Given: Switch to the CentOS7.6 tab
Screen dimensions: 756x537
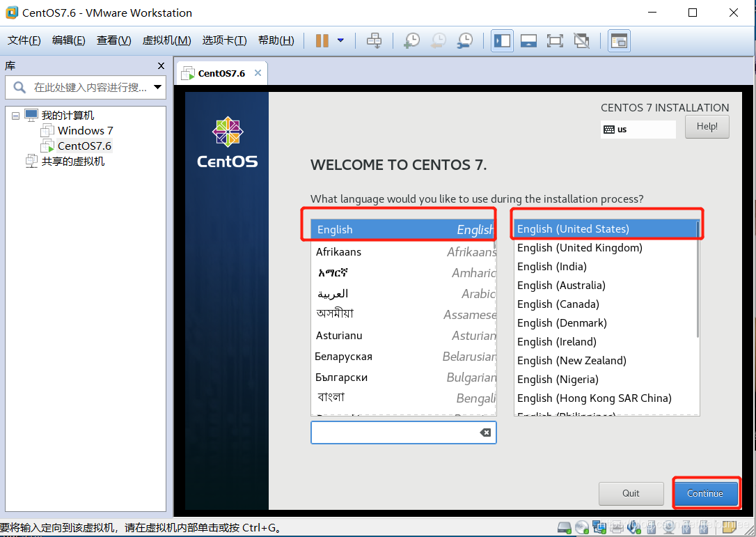Looking at the screenshot, I should pyautogui.click(x=221, y=73).
